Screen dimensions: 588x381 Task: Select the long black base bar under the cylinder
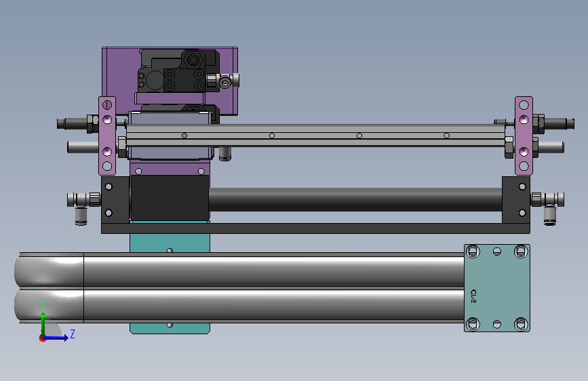316,228
